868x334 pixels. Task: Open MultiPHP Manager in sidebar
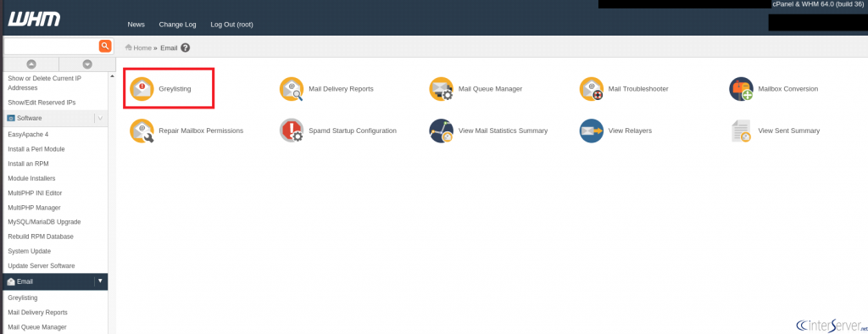[x=34, y=208]
